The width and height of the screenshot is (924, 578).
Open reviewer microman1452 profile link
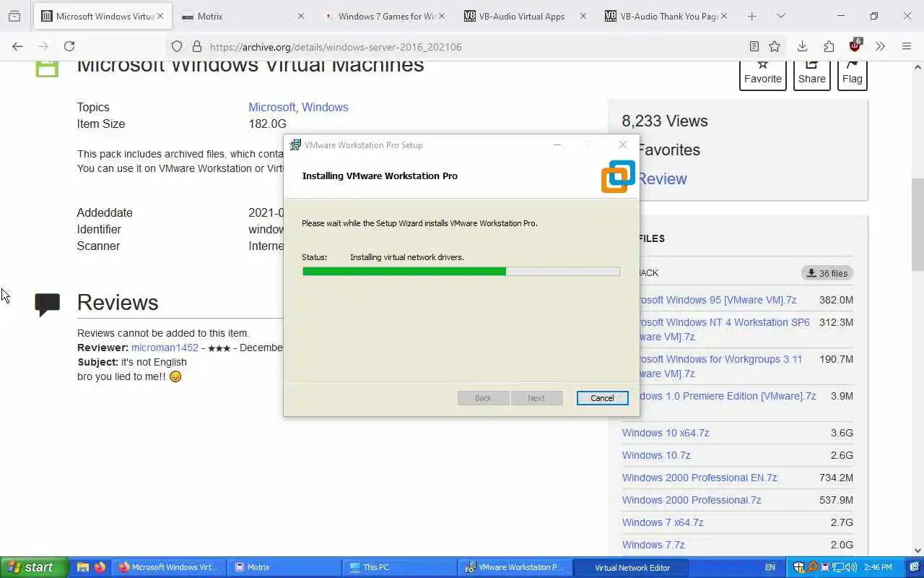point(165,348)
